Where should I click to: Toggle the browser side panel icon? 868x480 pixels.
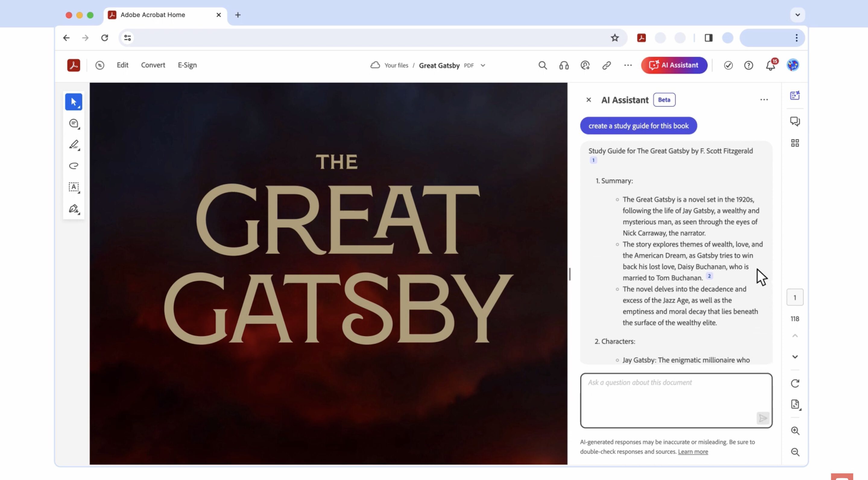[709, 38]
